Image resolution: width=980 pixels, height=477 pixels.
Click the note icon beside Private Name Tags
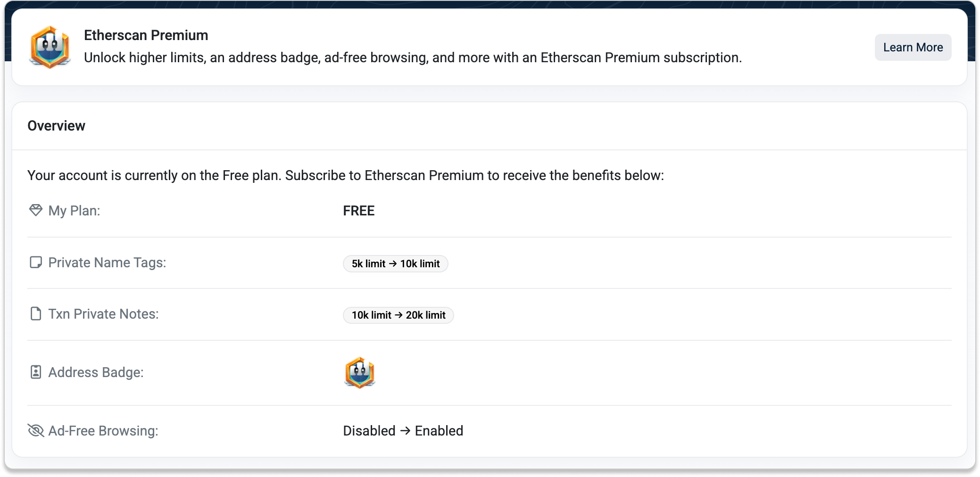(x=36, y=262)
